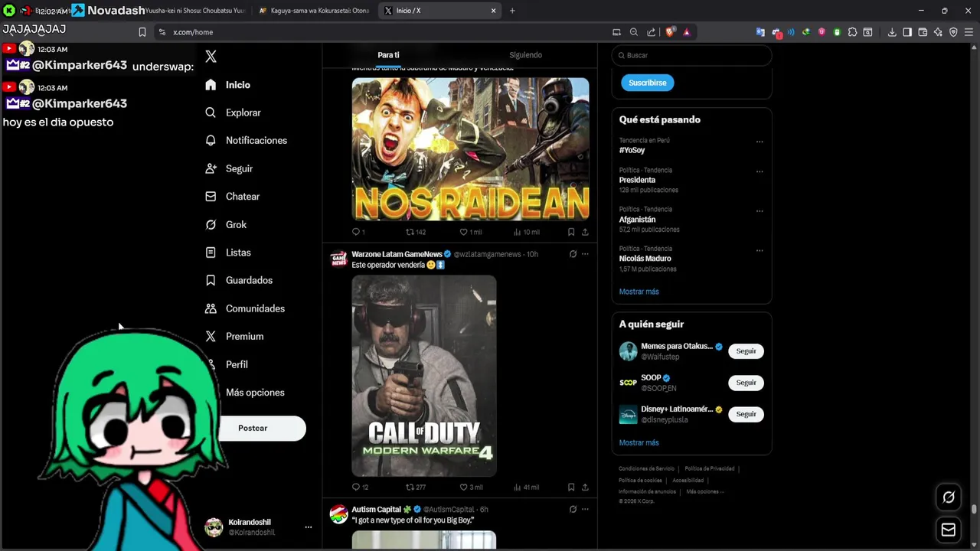This screenshot has width=980, height=551.
Task: Switch to the Para ti tab
Action: [x=388, y=55]
